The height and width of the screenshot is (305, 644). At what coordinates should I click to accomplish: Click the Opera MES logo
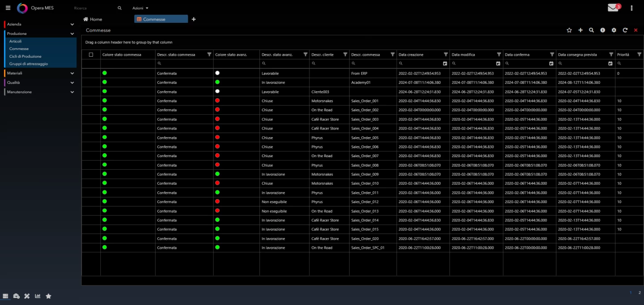22,8
